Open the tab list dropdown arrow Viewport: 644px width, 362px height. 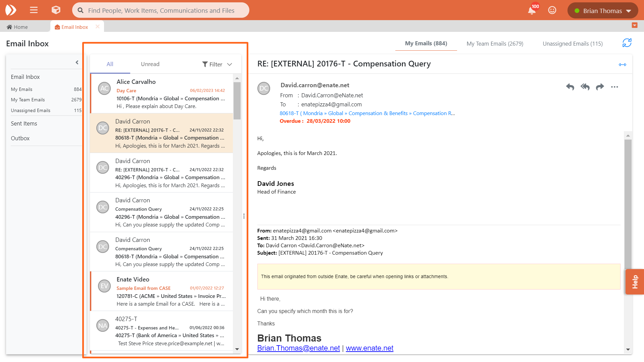[634, 25]
